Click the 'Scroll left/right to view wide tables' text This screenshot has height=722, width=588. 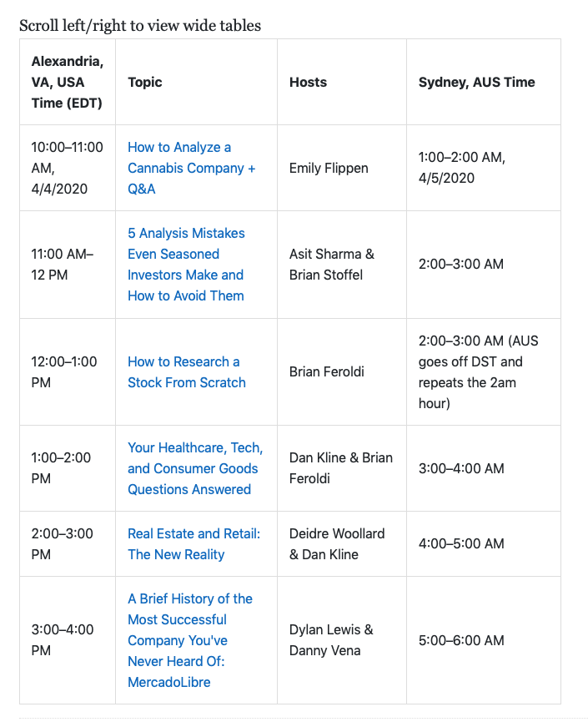coord(140,26)
